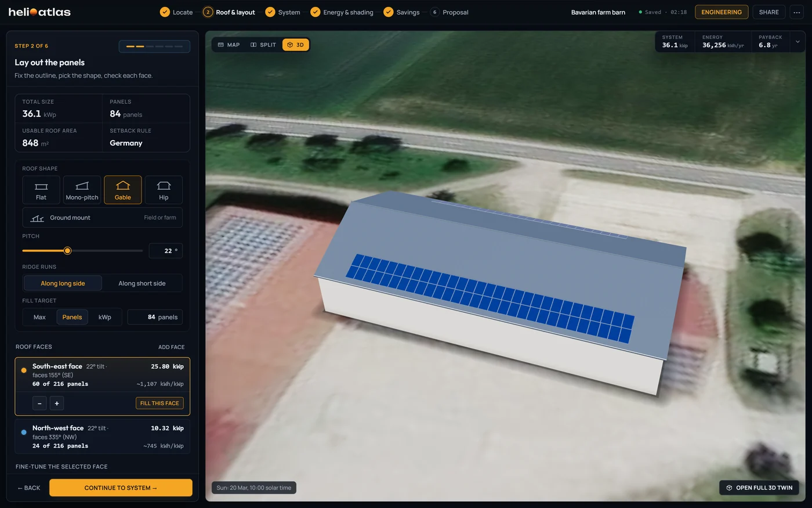Choose the Ground mount option
Screen dimensions: 812x508
102,218
